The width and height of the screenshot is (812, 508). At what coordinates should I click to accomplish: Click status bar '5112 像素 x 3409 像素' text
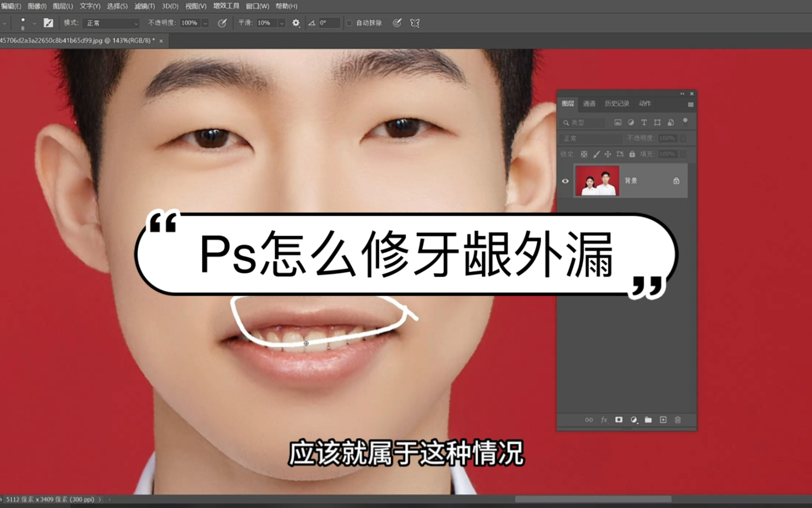pyautogui.click(x=37, y=499)
